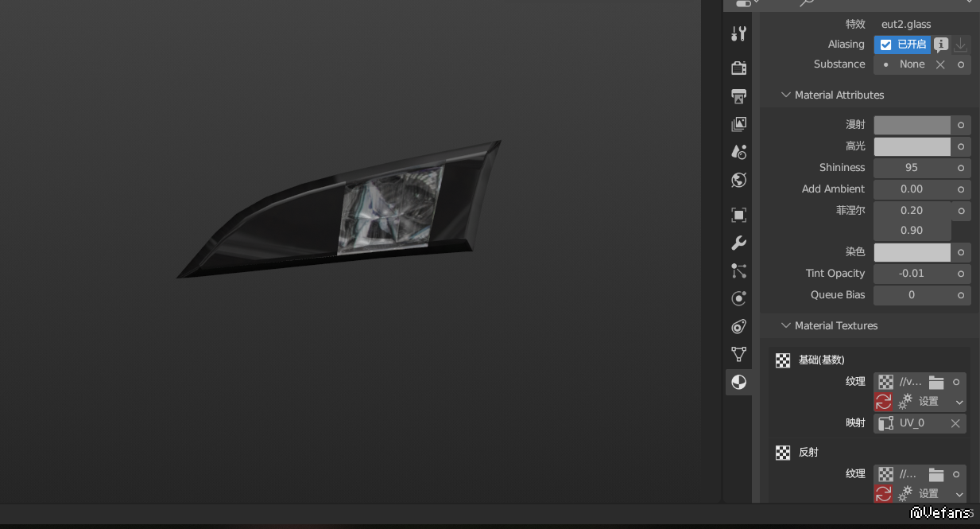
Task: Click the 基础(基数) texture label
Action: (x=821, y=360)
